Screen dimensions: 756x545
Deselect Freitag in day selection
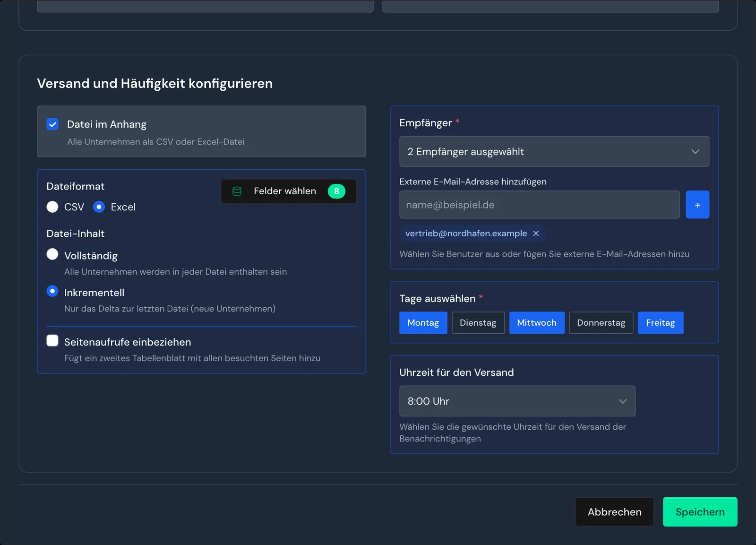click(661, 323)
